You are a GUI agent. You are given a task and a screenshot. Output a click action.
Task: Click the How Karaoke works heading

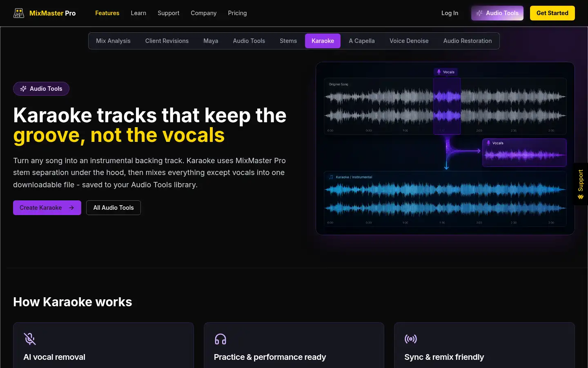pyautogui.click(x=73, y=302)
